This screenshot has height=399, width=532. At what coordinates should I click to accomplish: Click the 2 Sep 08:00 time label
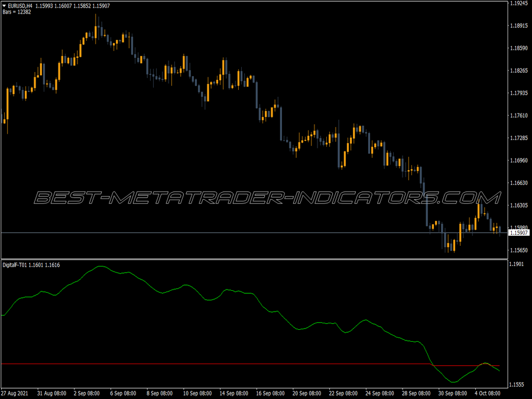[x=86, y=394]
